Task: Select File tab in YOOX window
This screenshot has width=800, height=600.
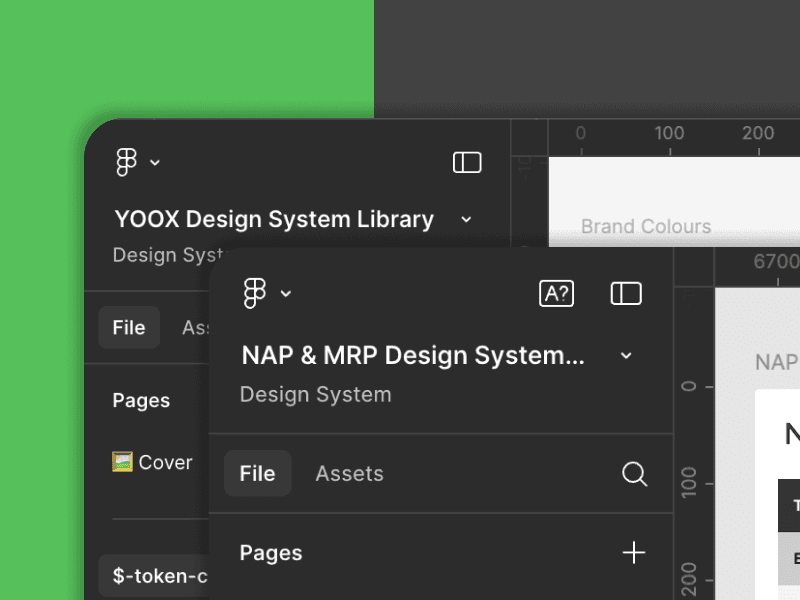Action: (129, 328)
